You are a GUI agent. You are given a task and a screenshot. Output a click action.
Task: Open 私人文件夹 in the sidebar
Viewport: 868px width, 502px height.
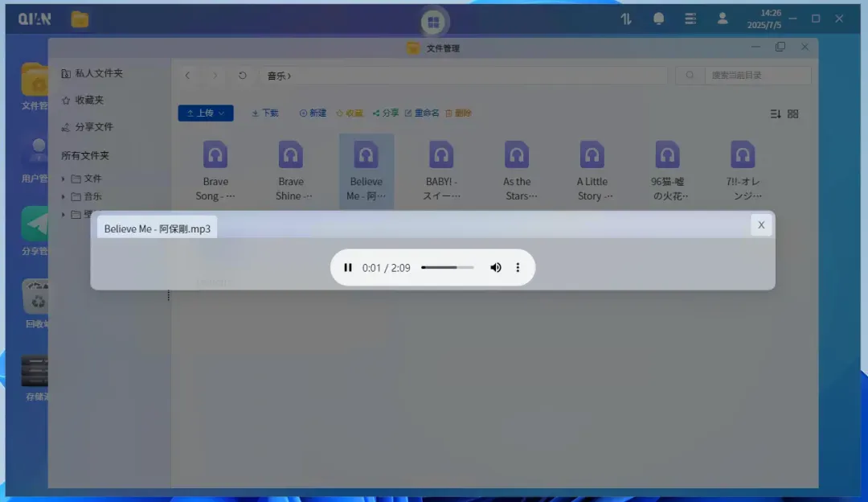click(92, 73)
